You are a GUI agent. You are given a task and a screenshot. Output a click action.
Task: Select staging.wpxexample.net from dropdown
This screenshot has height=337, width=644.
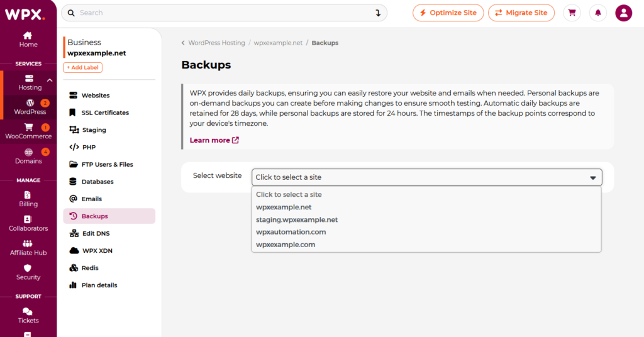coord(426,219)
